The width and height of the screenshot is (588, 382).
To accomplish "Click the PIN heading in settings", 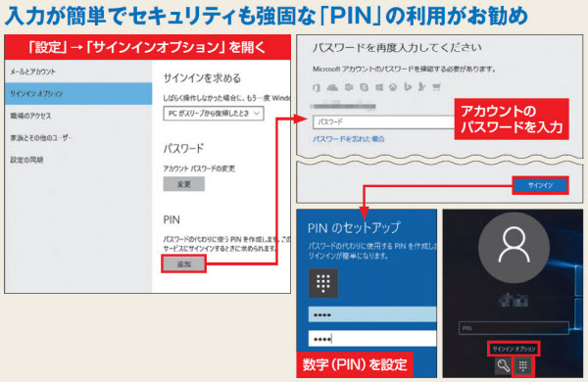I will point(171,219).
